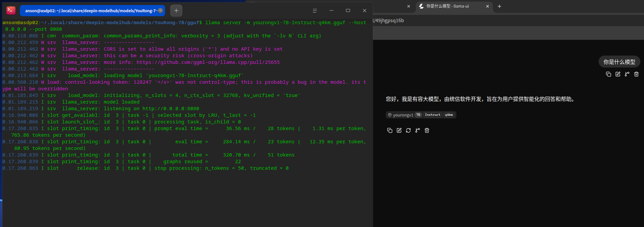Image resolution: width=644 pixels, height=227 pixels.
Task: Delete the user message 你是什么模型
Action: click(636, 74)
